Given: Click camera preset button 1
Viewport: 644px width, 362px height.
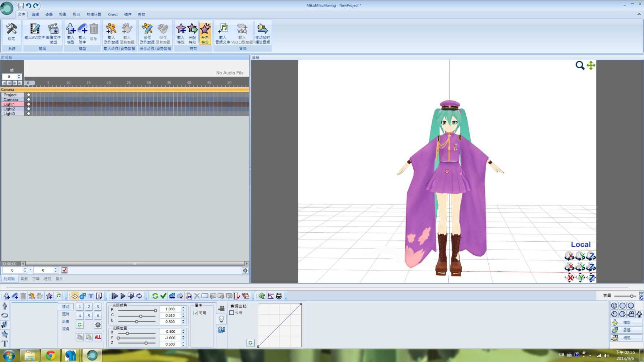Looking at the screenshot, I should point(80,307).
